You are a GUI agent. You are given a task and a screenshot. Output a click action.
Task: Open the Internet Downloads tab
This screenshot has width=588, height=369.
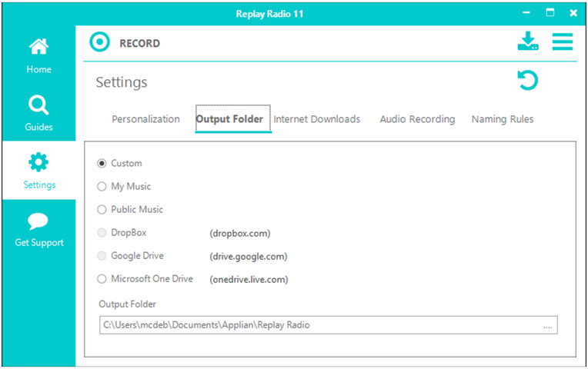[317, 119]
